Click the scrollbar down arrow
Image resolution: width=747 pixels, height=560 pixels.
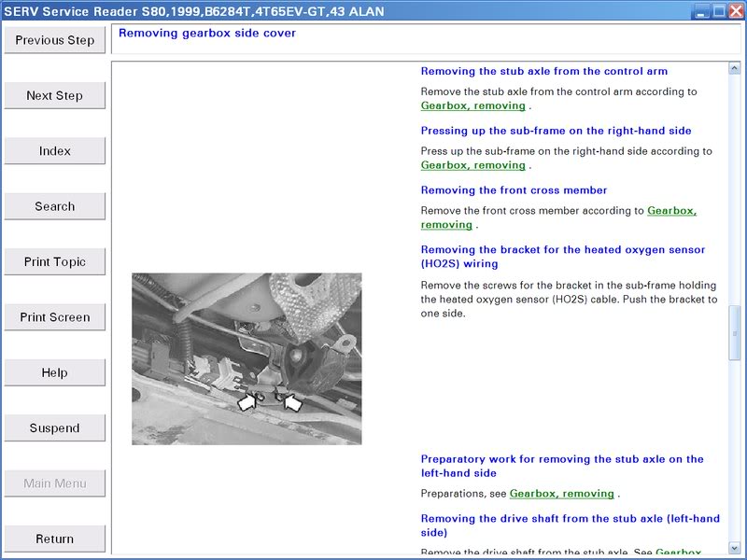pos(734,548)
